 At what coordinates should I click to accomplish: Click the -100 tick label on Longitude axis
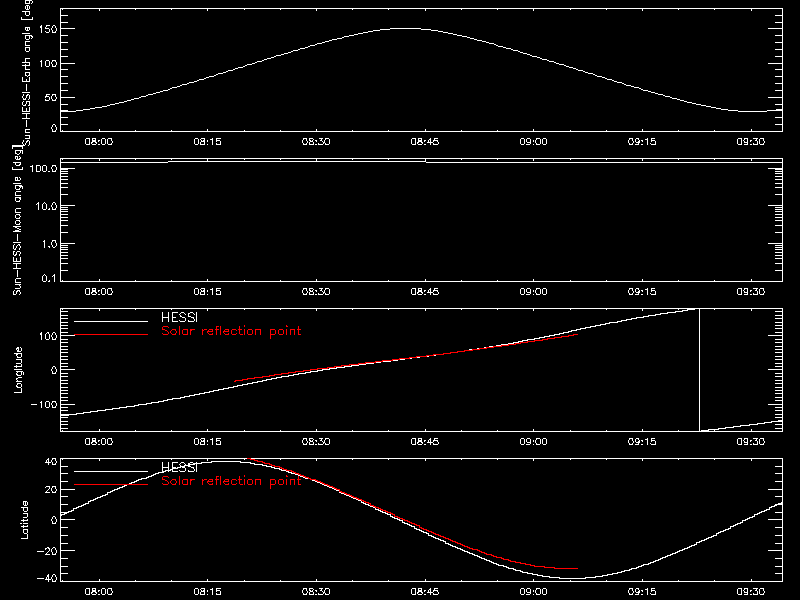(x=44, y=404)
